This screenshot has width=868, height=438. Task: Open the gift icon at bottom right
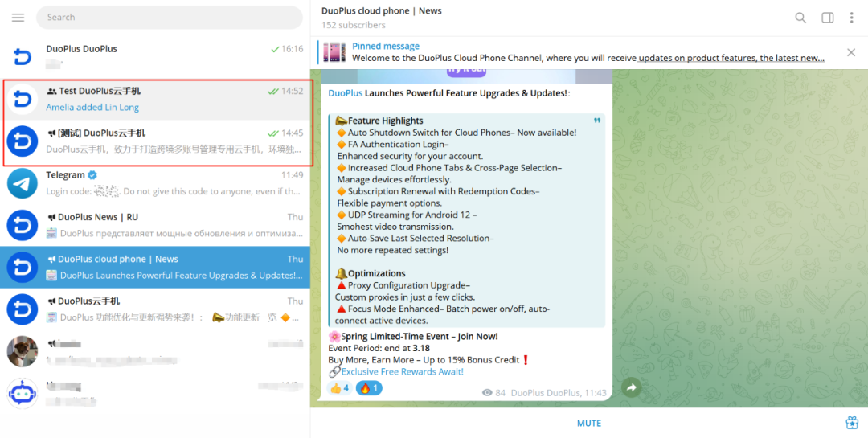click(852, 423)
